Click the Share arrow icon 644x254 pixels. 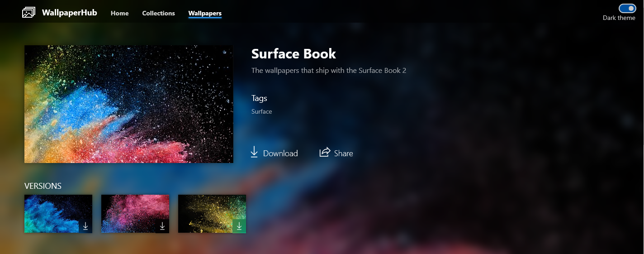click(x=325, y=152)
